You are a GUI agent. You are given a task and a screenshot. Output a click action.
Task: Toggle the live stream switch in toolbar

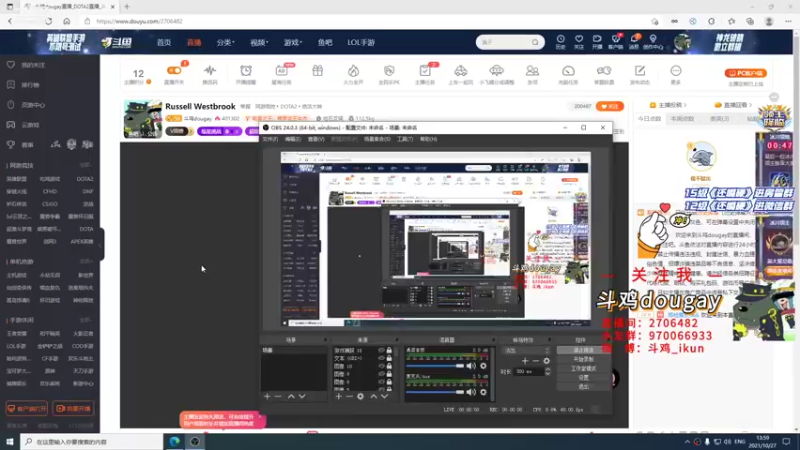click(x=174, y=70)
